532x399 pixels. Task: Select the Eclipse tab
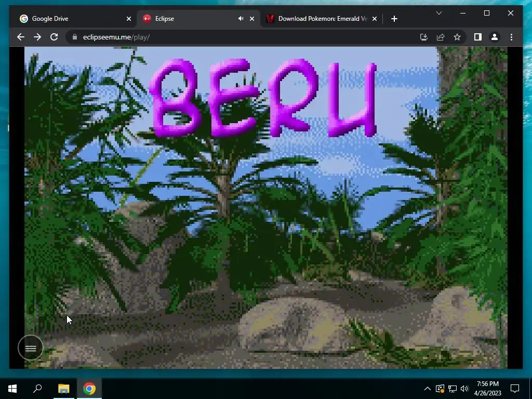(x=198, y=19)
